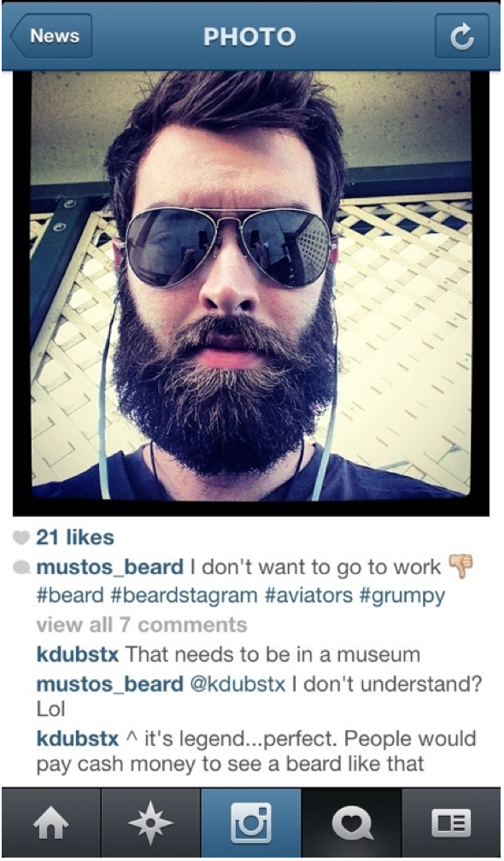Tap the @kdubstx mention
The width and height of the screenshot is (504, 861).
237,685
